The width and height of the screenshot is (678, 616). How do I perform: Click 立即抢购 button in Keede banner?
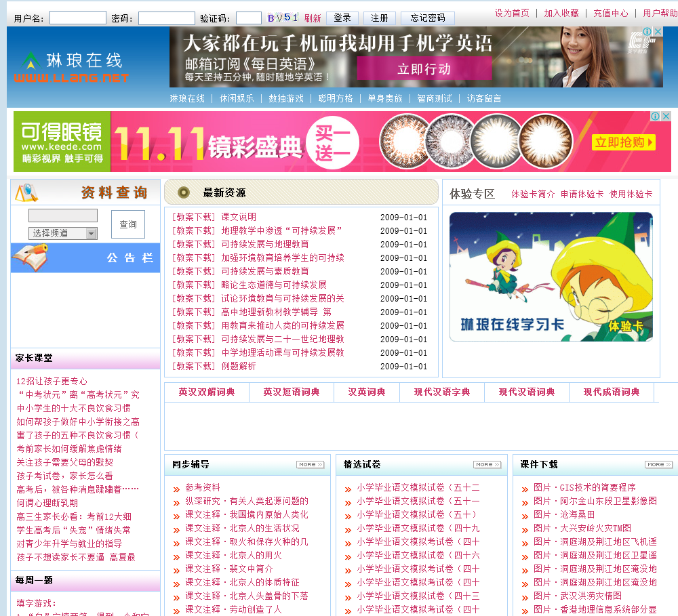click(624, 142)
